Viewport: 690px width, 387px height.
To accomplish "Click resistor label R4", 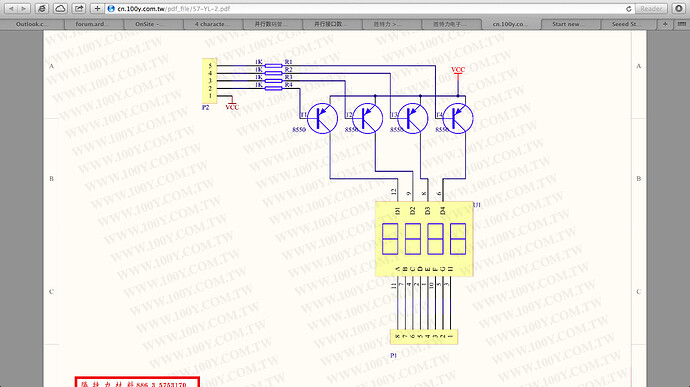I will pyautogui.click(x=288, y=85).
